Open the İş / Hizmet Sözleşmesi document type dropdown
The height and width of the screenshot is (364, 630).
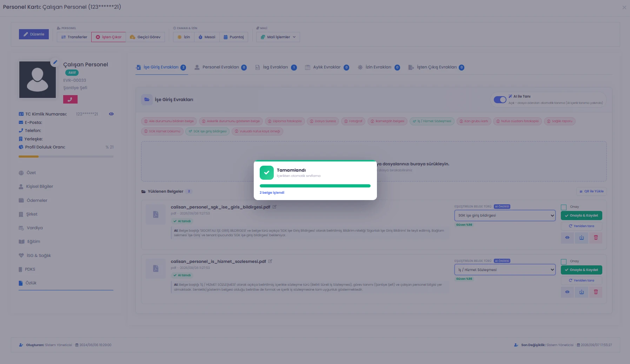(x=505, y=270)
